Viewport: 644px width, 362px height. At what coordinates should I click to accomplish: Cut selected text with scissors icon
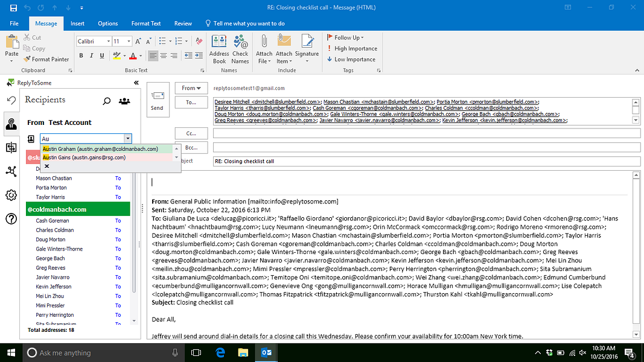click(x=32, y=37)
